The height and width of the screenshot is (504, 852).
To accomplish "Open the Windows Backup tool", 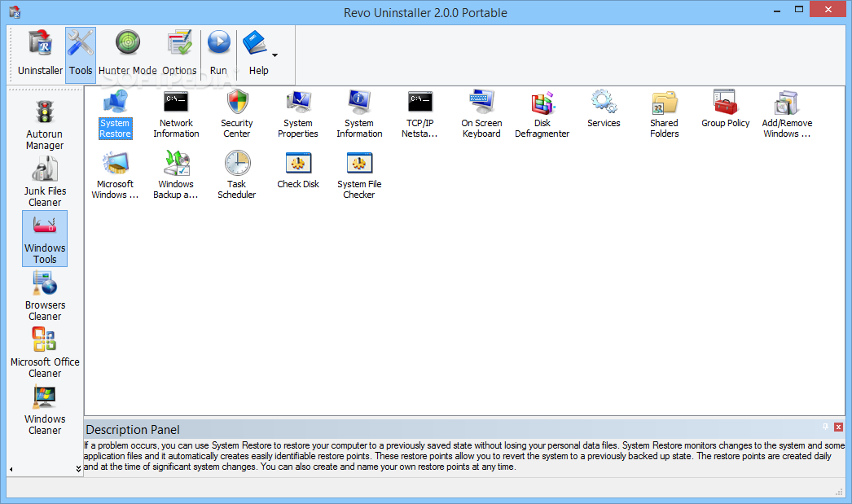I will coord(176,175).
